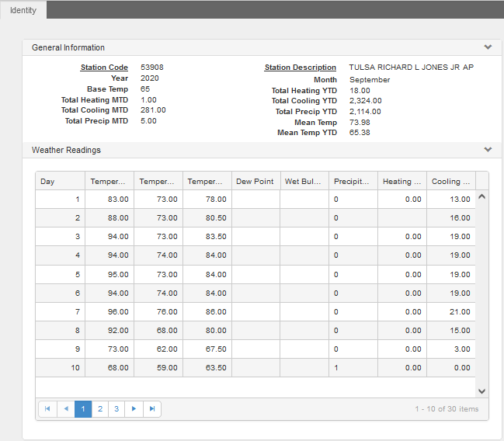The width and height of the screenshot is (504, 441).
Task: Select the row for day 7
Action: (x=255, y=312)
